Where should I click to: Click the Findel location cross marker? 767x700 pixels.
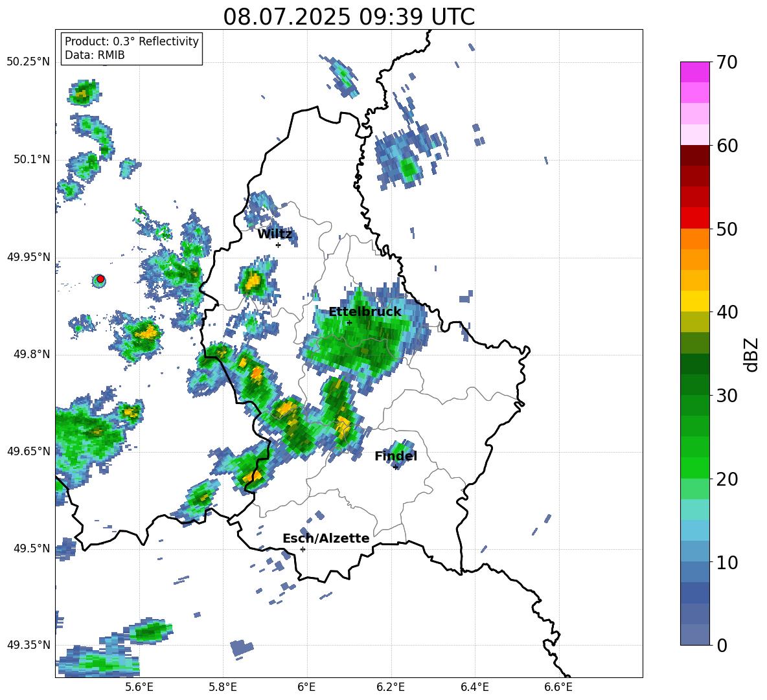(395, 468)
